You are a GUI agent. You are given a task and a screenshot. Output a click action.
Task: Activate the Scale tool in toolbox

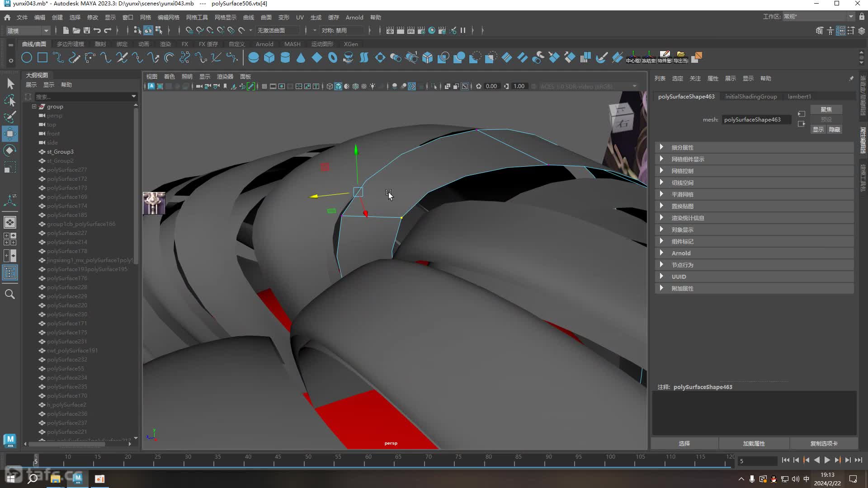pyautogui.click(x=10, y=167)
